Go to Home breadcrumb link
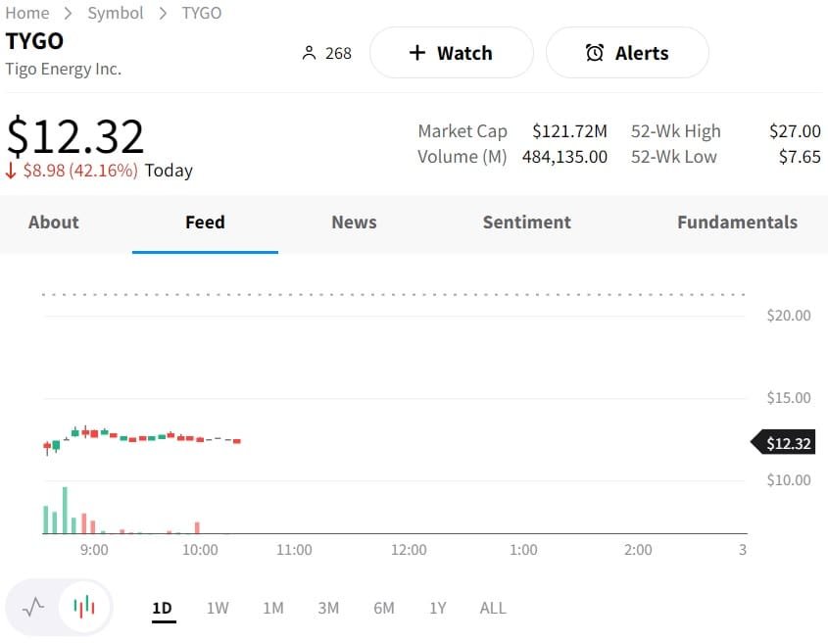This screenshot has height=644, width=828. (27, 13)
